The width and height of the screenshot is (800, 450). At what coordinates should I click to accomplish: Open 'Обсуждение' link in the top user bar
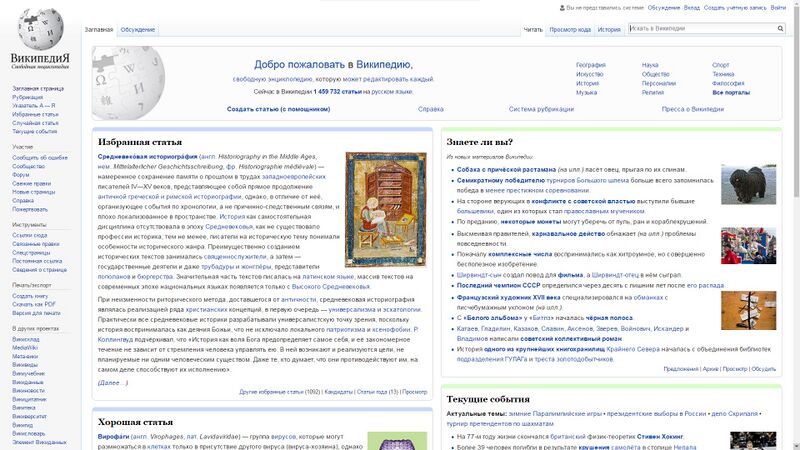tap(664, 8)
